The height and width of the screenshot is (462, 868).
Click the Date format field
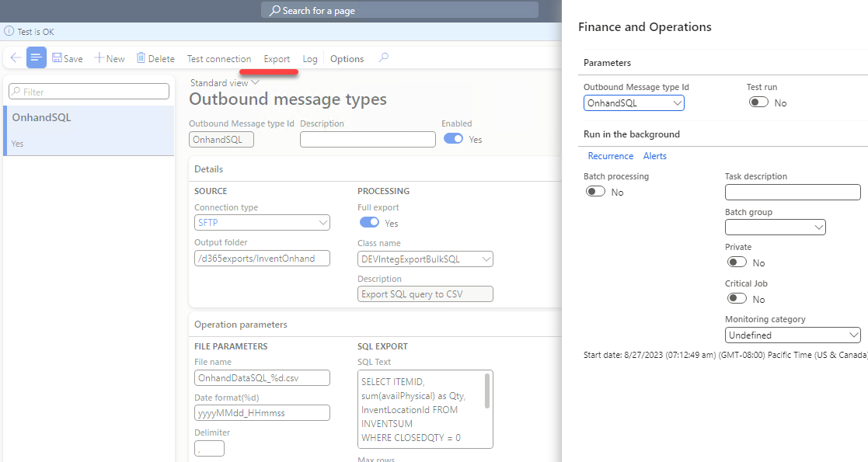click(x=262, y=413)
